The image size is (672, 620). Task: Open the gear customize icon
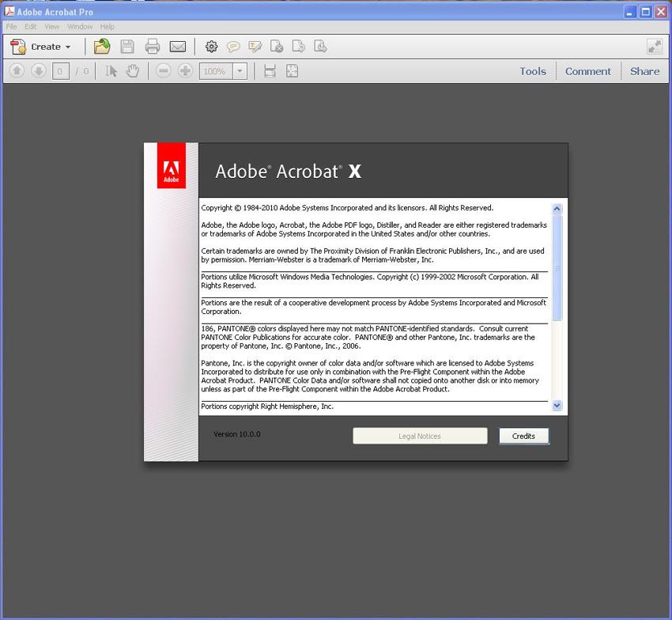coord(211,47)
